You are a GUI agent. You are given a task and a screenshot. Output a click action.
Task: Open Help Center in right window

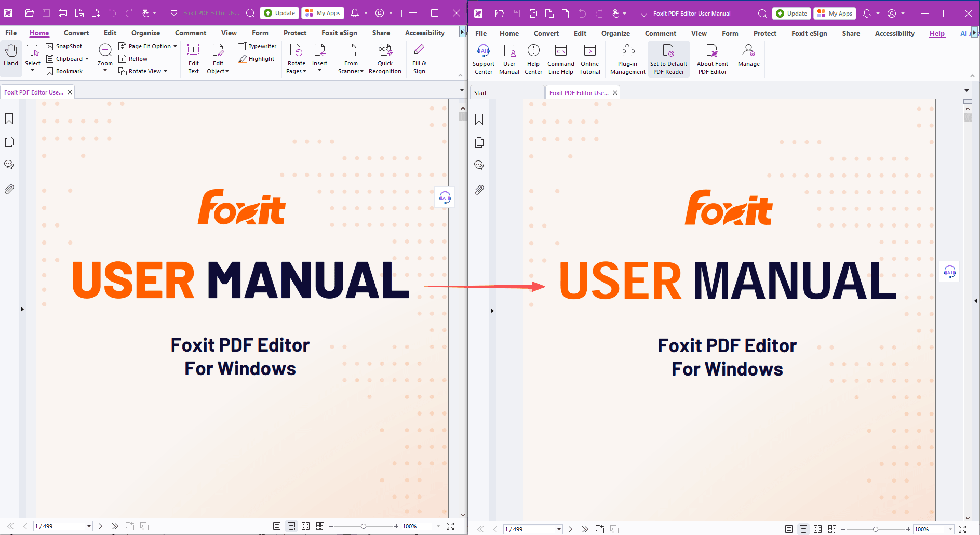pos(533,60)
